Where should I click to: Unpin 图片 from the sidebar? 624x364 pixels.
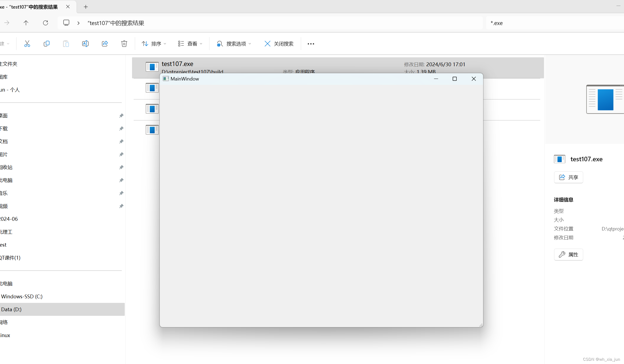(121, 154)
